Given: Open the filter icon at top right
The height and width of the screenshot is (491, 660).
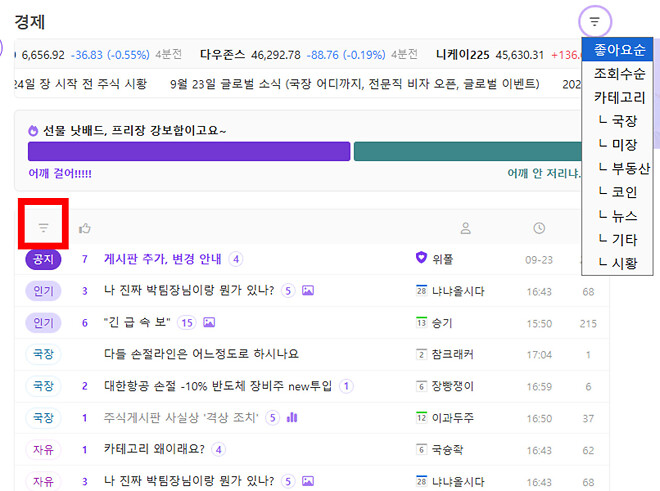Looking at the screenshot, I should (x=594, y=21).
